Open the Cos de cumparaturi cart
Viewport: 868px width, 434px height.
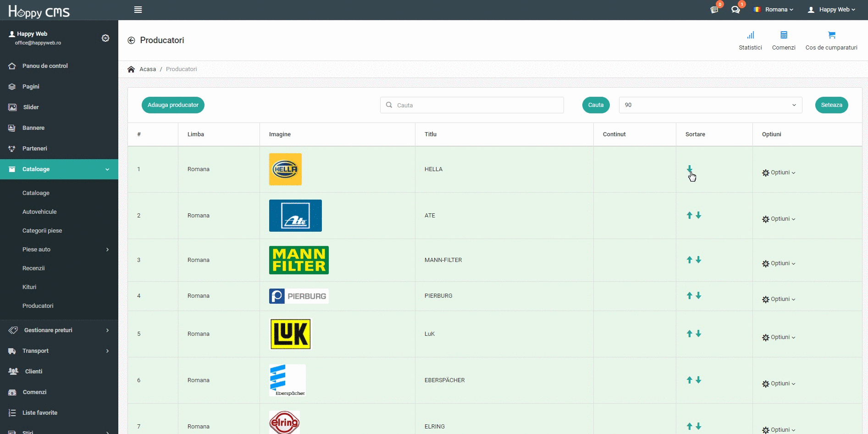(x=832, y=35)
